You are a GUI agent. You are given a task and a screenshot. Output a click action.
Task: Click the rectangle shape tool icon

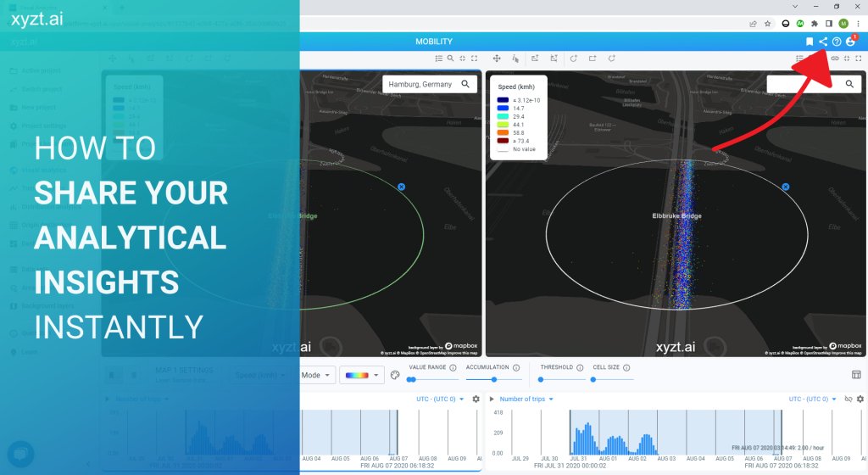click(x=593, y=59)
